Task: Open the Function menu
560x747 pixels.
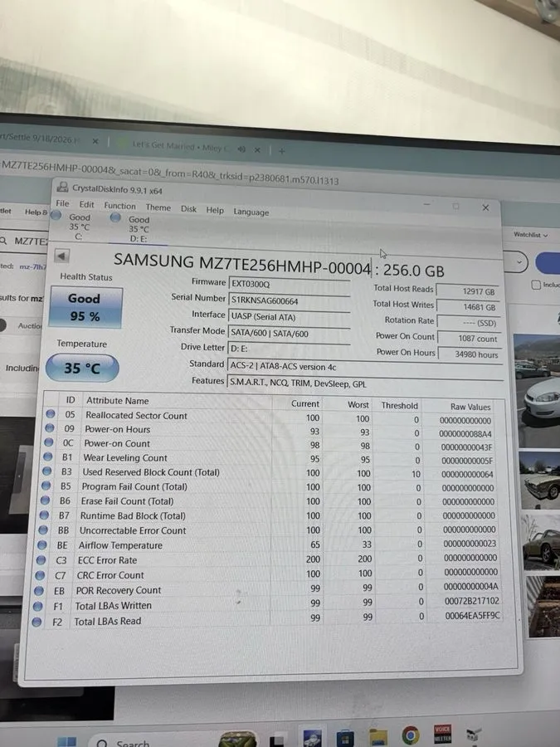Action: point(120,206)
